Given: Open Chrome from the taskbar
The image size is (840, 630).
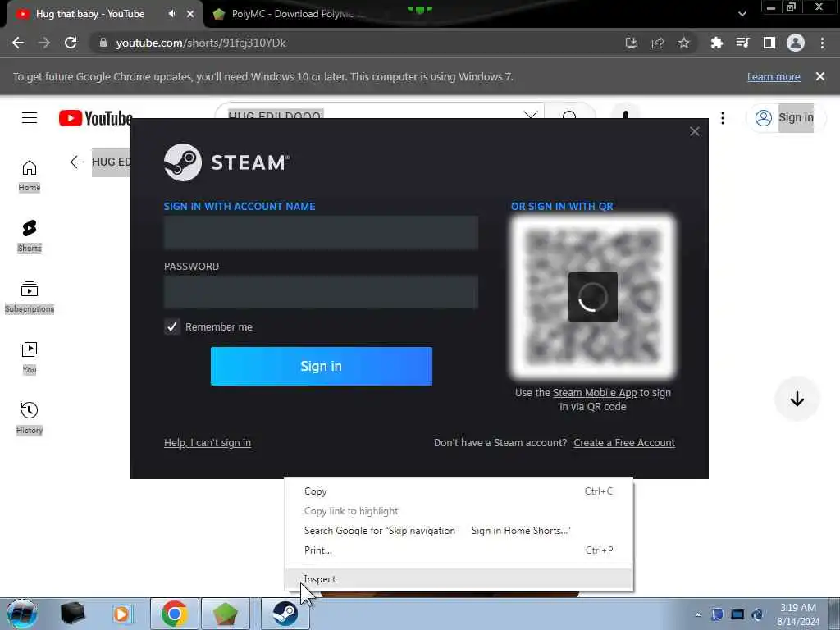Looking at the screenshot, I should point(174,614).
